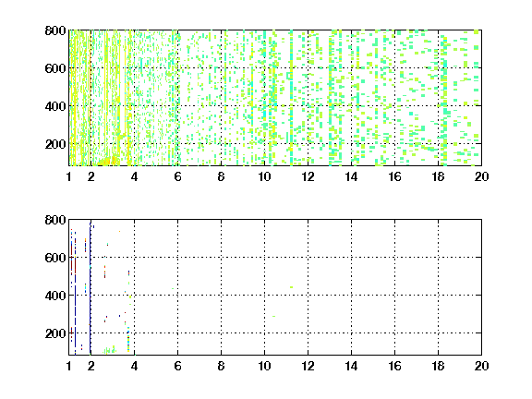This screenshot has height=399, width=532.
Task: Click the 200 label on the top plot's y-axis
Action: [x=55, y=144]
